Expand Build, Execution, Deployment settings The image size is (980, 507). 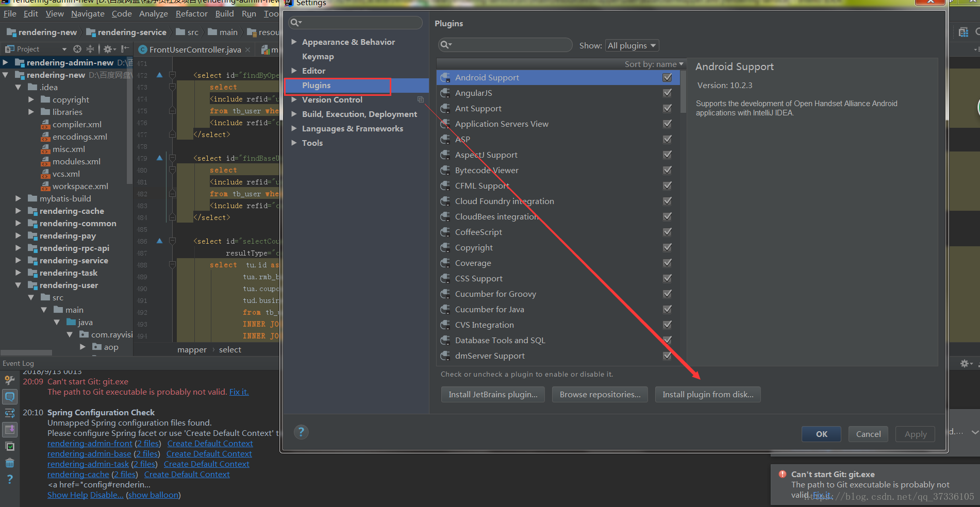point(294,114)
